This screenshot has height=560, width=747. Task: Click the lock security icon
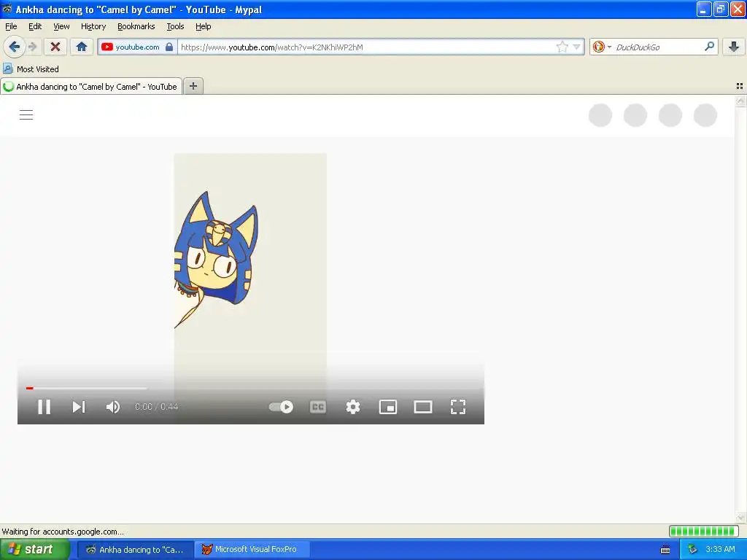click(x=169, y=47)
